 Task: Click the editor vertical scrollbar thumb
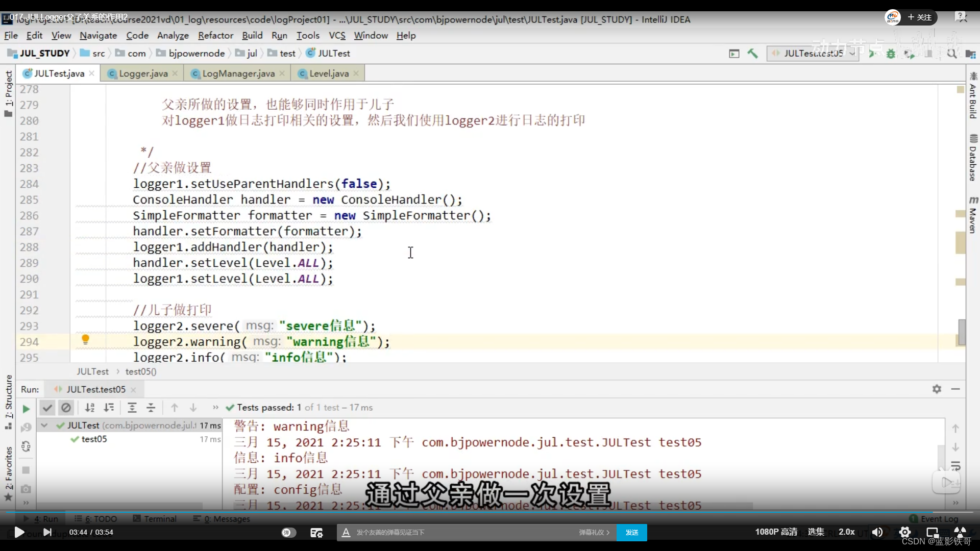click(x=962, y=332)
